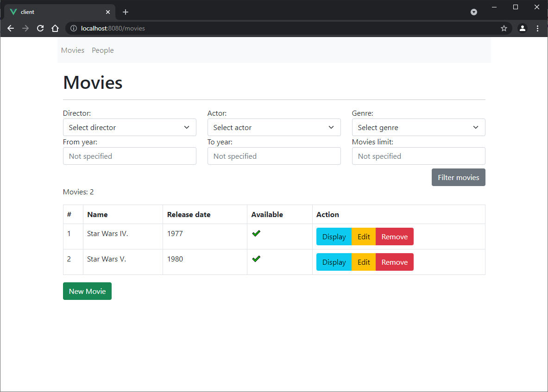Click the browser back arrow
548x392 pixels.
(x=11, y=28)
